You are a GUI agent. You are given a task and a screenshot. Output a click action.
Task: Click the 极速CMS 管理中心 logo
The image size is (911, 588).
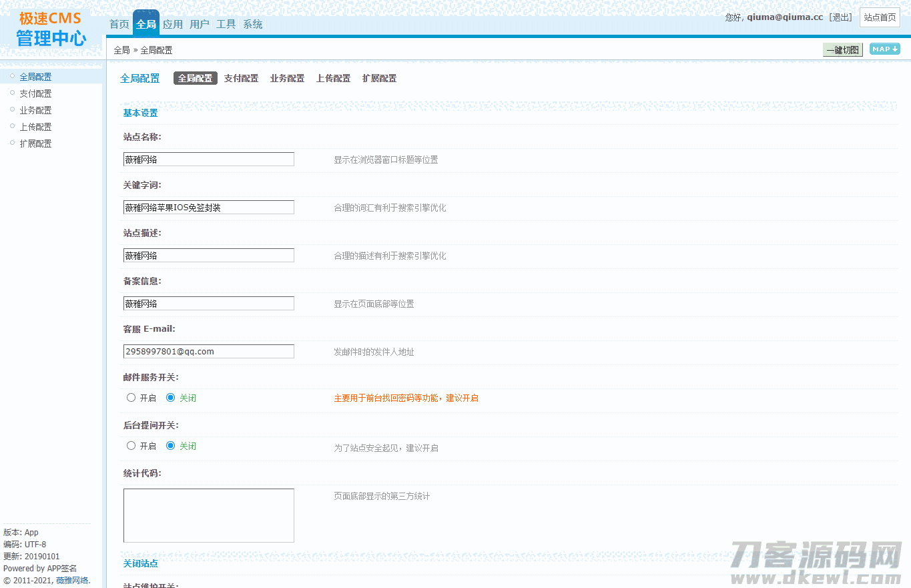(x=51, y=29)
